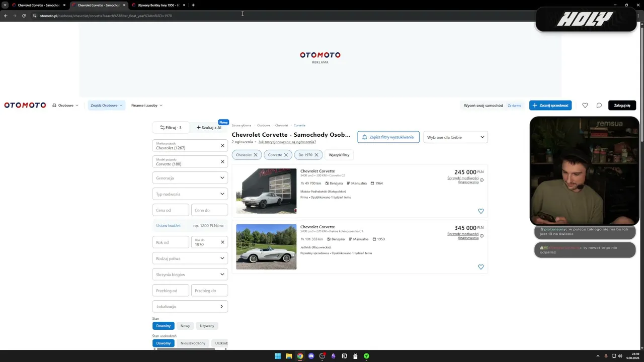This screenshot has width=644, height=362.
Task: Switch to the Używany Bentley Inny 1950 tab
Action: click(158, 5)
